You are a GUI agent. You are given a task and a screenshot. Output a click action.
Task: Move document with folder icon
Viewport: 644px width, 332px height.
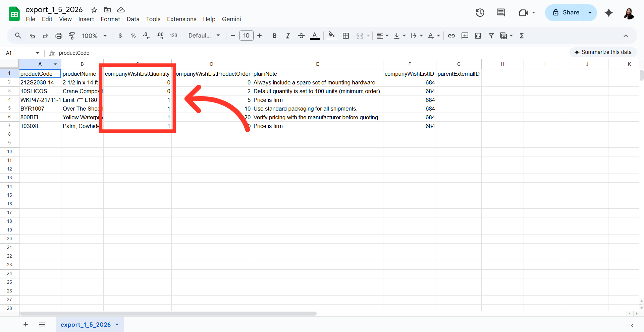107,10
